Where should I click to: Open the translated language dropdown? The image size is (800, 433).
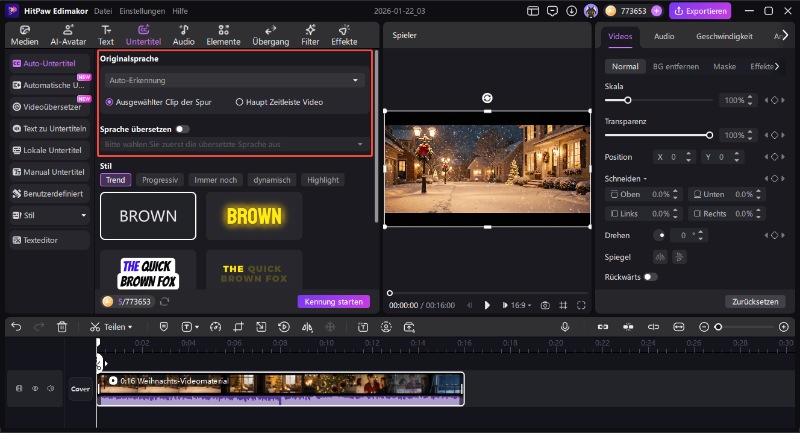[x=234, y=144]
